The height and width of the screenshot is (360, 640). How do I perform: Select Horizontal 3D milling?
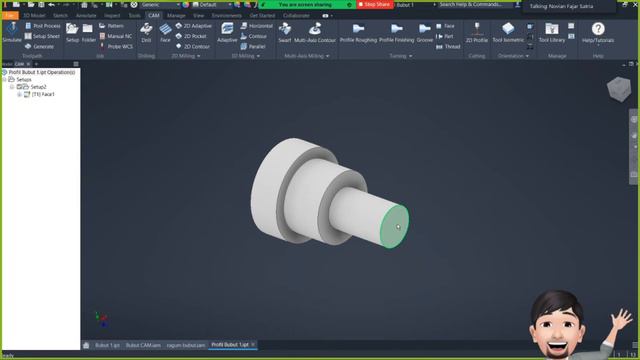coord(256,26)
